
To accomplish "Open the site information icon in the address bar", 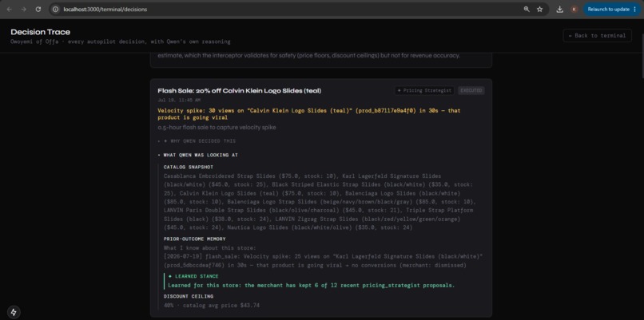I will [56, 9].
